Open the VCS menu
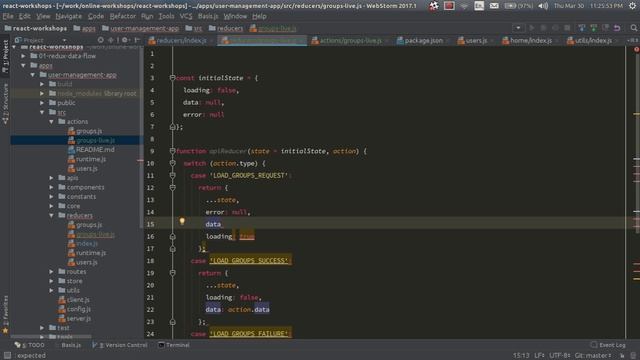The image size is (640, 360). click(186, 16)
